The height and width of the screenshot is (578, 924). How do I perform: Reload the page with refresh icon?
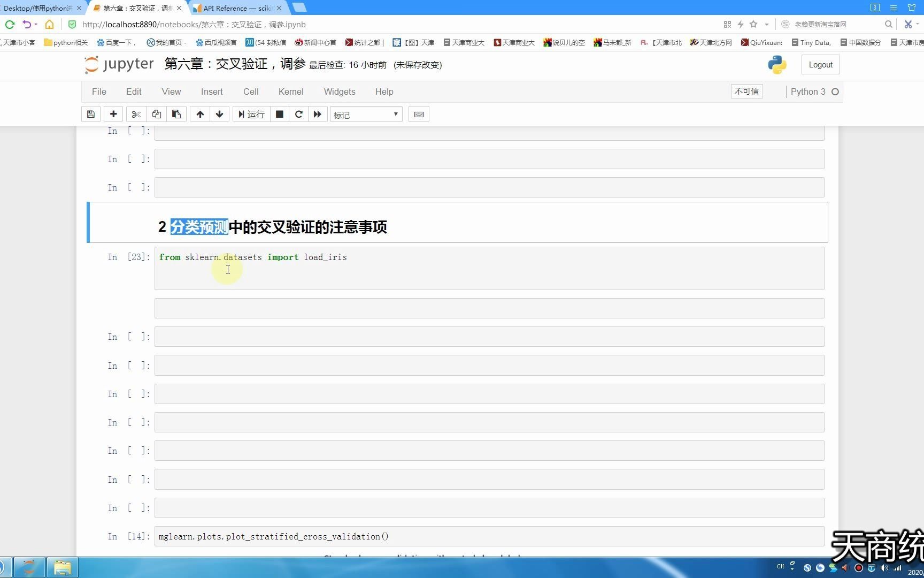10,25
